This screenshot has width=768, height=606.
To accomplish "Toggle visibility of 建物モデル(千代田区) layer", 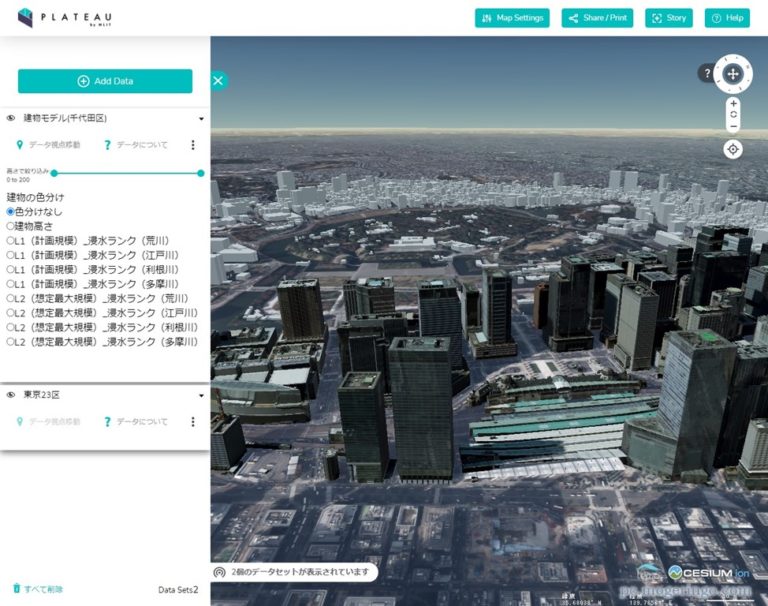I will [x=11, y=118].
